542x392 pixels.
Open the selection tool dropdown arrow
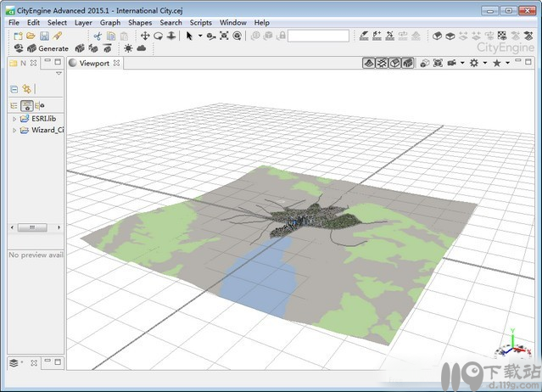coord(200,36)
